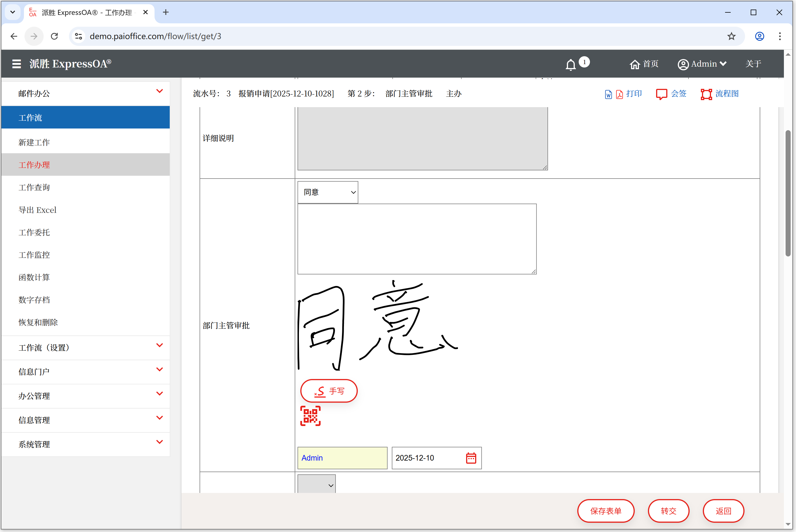Click the 转交 button
The width and height of the screenshot is (796, 532).
tap(668, 511)
